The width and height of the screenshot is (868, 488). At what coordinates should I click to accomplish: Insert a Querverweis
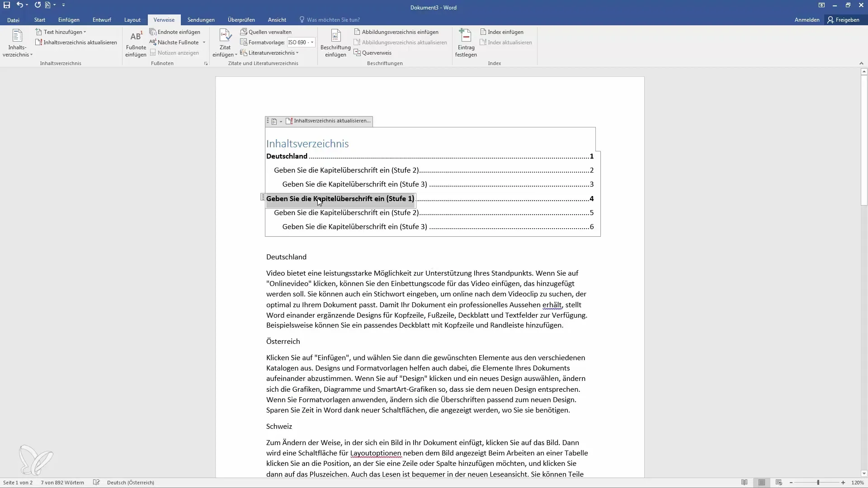tap(373, 53)
